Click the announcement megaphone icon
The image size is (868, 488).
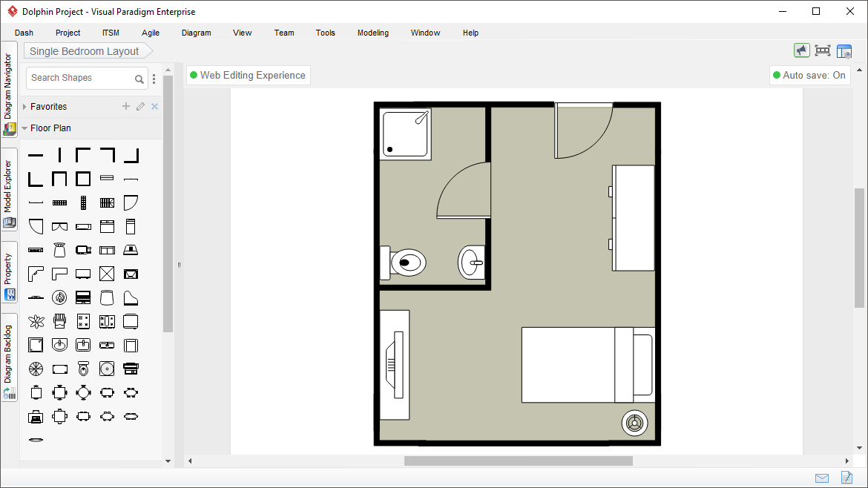(802, 50)
